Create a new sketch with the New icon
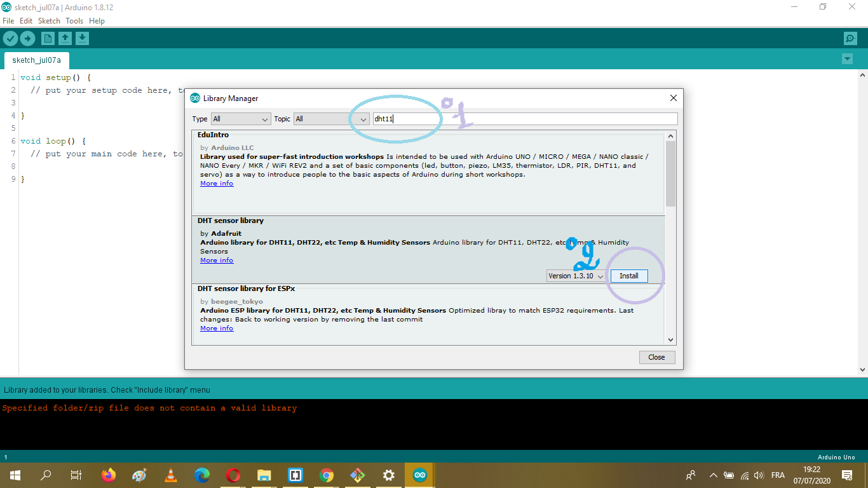The image size is (868, 488). [48, 38]
